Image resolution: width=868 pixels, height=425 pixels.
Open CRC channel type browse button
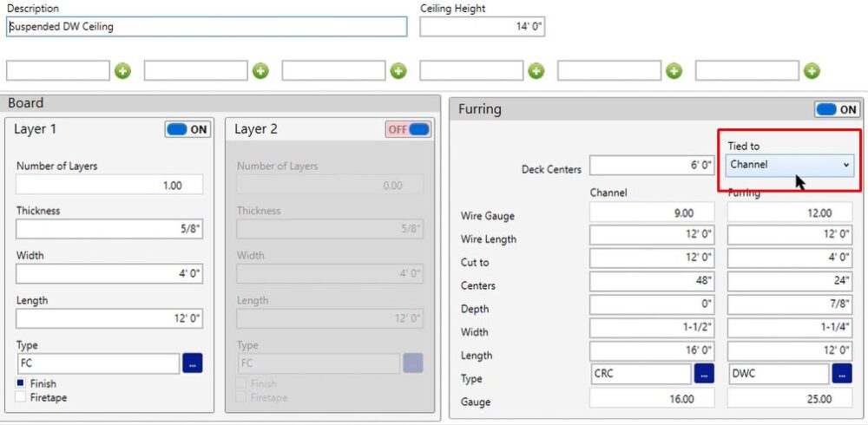(x=704, y=374)
